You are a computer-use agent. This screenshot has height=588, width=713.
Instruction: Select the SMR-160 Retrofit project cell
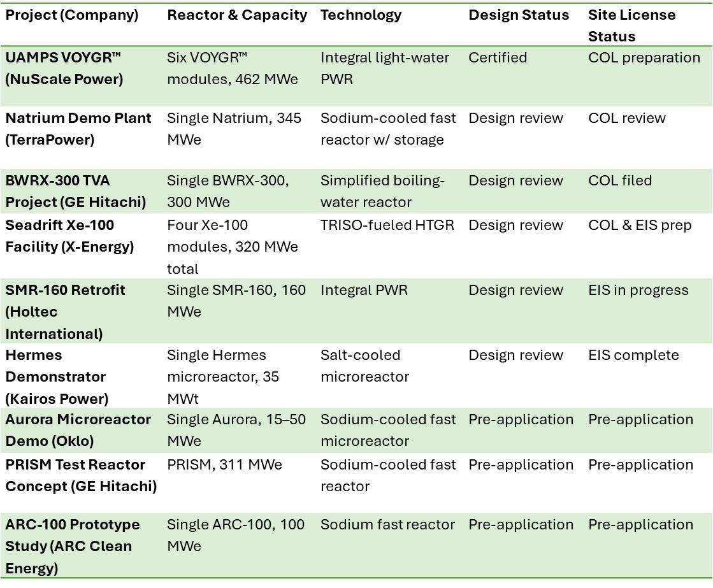(x=66, y=312)
